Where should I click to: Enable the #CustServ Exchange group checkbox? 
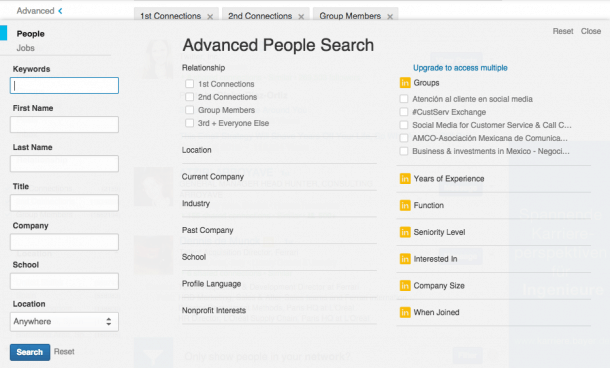pos(404,112)
